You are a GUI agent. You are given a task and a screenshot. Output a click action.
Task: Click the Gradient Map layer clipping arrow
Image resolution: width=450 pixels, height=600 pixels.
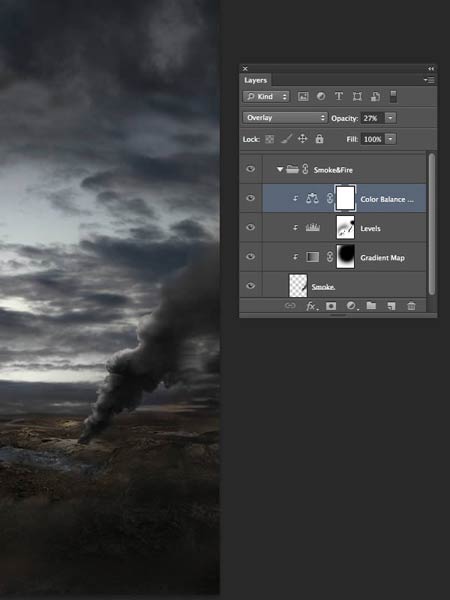pos(295,257)
